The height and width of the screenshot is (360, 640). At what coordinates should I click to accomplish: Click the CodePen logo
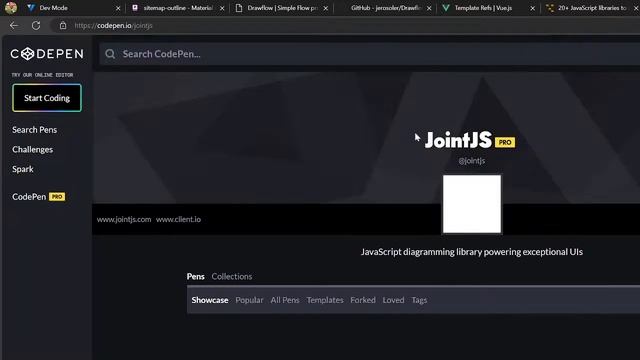tap(47, 54)
